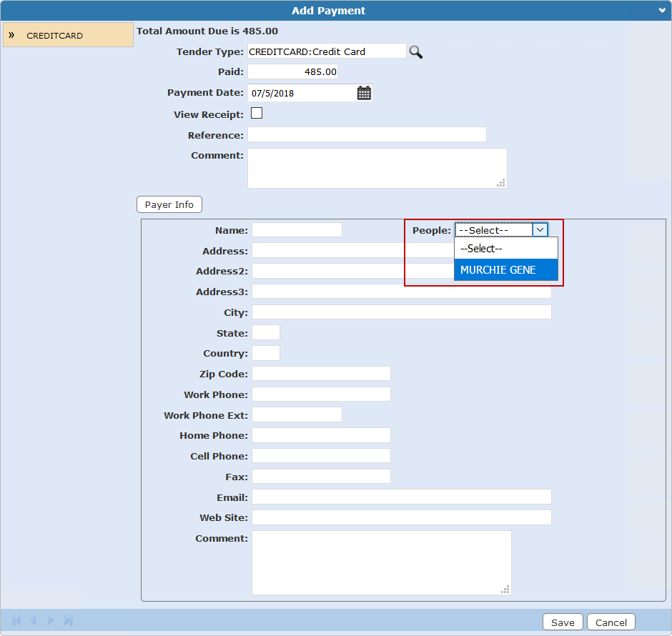Go to the first record navigation arrow
The height and width of the screenshot is (636, 672).
click(x=16, y=620)
